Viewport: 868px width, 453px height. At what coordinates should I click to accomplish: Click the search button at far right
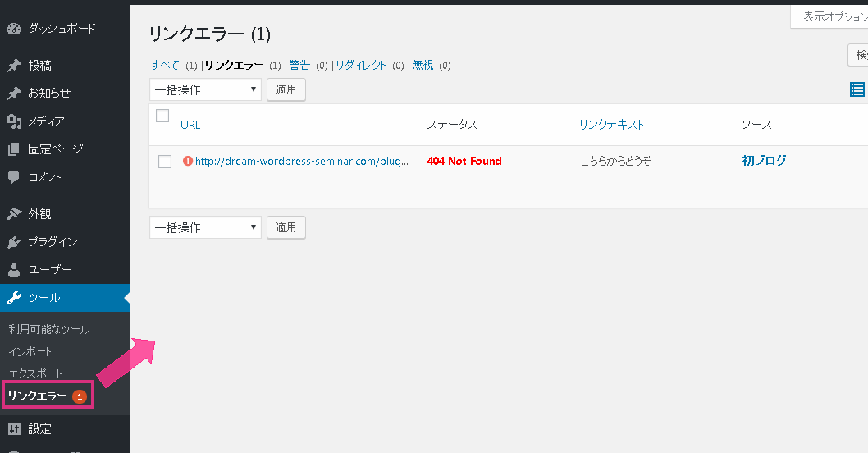[x=859, y=55]
